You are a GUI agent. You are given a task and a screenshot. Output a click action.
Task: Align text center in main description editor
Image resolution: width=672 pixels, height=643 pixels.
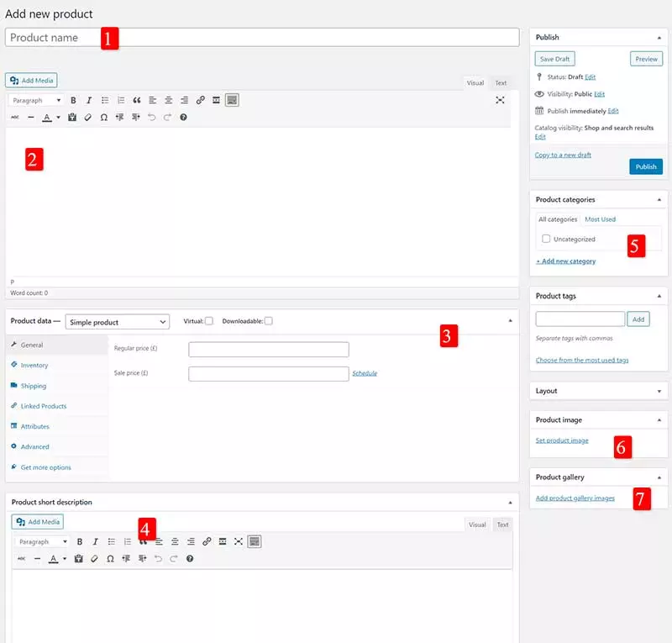click(169, 100)
